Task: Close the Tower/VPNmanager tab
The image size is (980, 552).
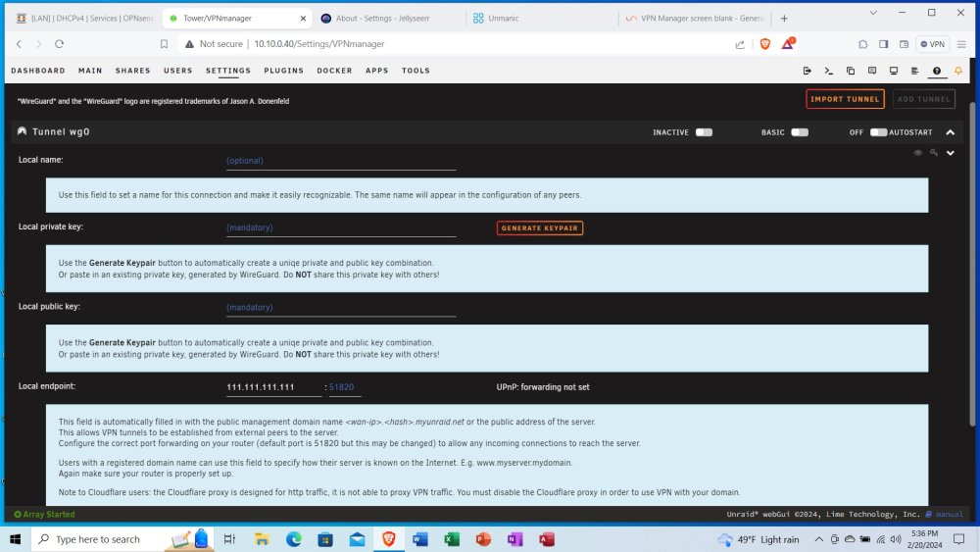Action: (x=303, y=18)
